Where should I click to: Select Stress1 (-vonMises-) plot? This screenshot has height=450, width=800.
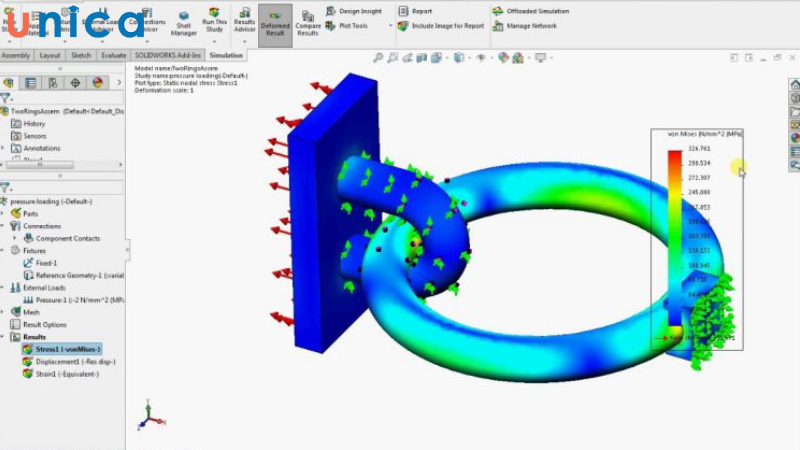62,349
